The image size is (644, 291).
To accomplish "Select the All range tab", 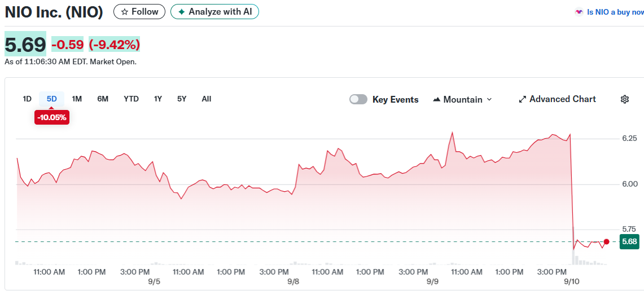I will [x=207, y=99].
